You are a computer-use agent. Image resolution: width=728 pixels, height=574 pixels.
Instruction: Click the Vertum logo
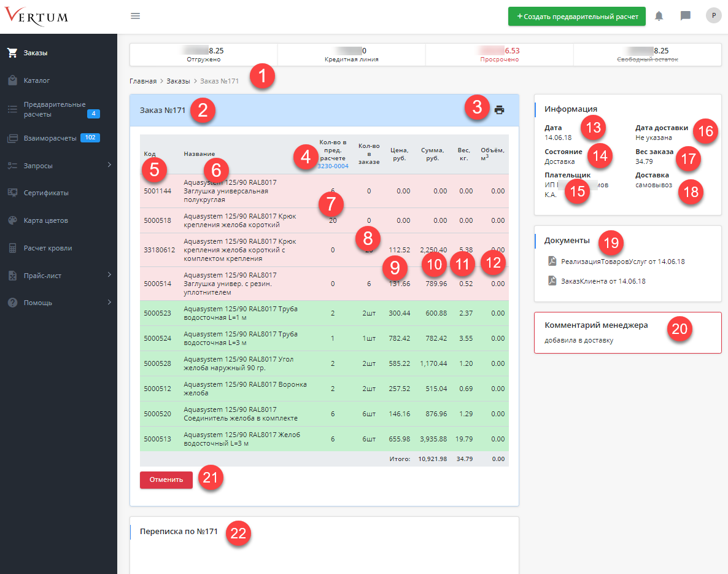(37, 16)
